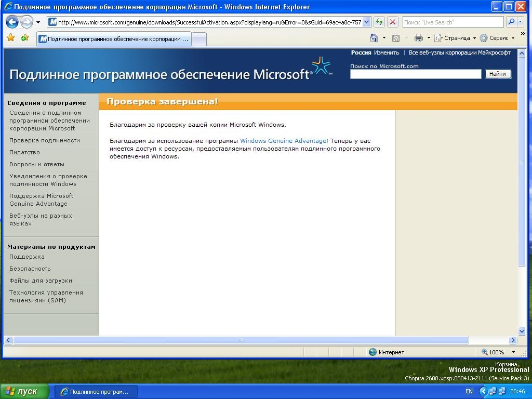Select the Подлинное программное обеспечение browser tab

tap(114, 39)
